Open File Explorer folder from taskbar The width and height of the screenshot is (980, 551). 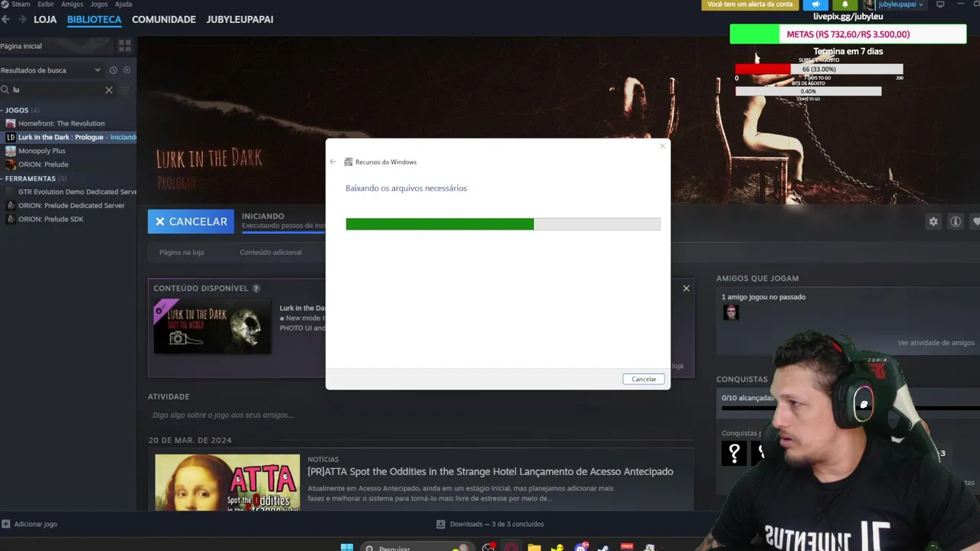(x=534, y=548)
